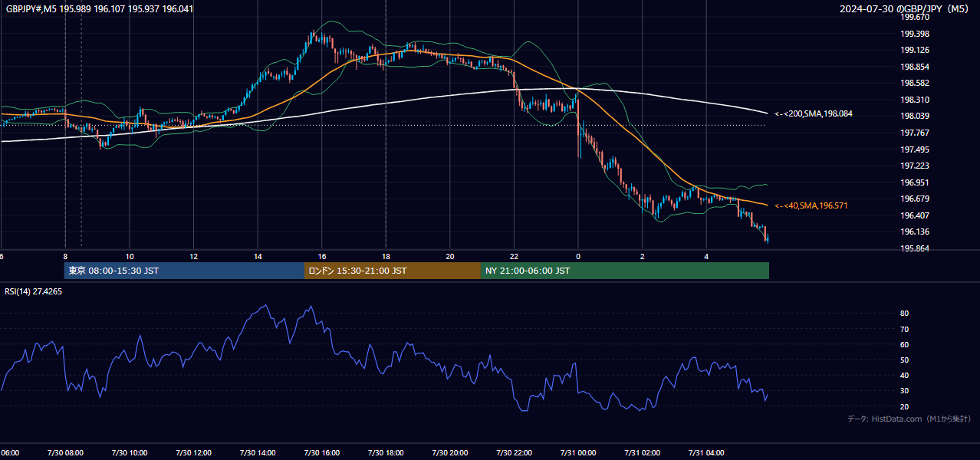Viewport: 980px width, 460px height.
Task: Click the 7/30 12:00 date label
Action: [x=193, y=453]
